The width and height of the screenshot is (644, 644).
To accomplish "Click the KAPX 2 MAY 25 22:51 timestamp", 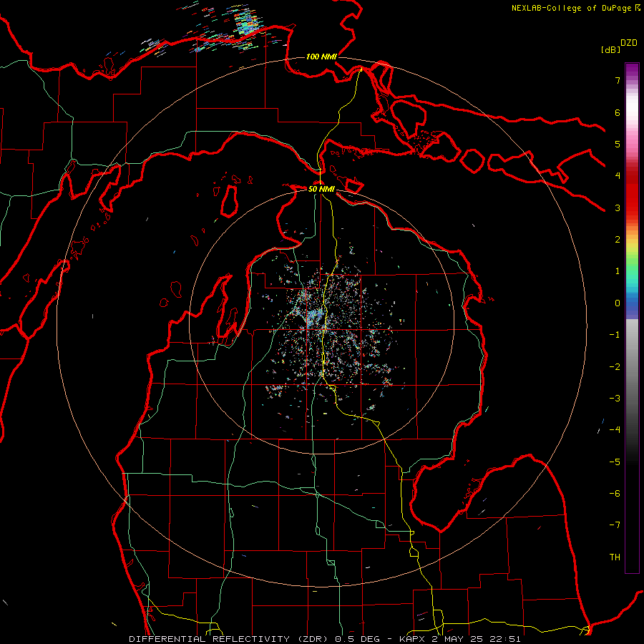I will pyautogui.click(x=460, y=639).
